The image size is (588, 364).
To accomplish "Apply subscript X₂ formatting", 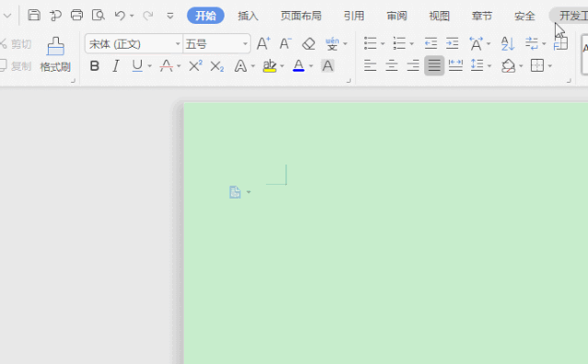I will (x=217, y=67).
